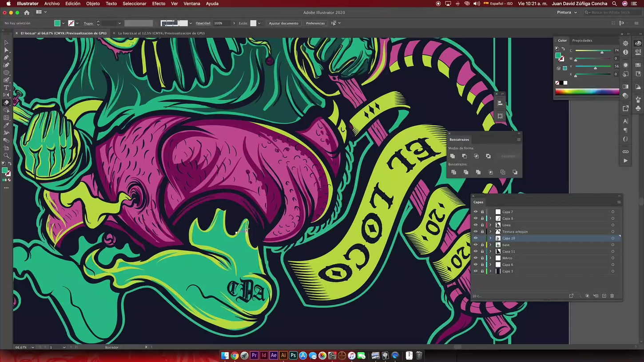Viewport: 644px width, 362px height.
Task: Open the Archivo menu
Action: [x=52, y=4]
